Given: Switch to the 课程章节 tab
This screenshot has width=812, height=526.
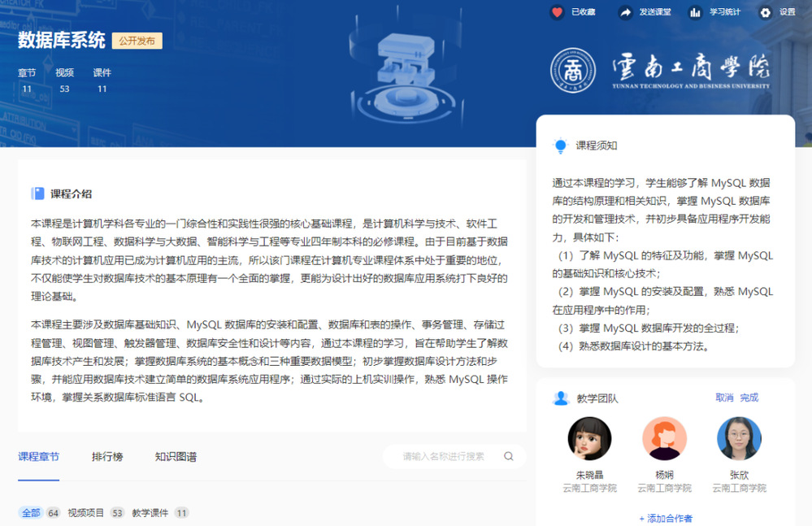Looking at the screenshot, I should 38,457.
